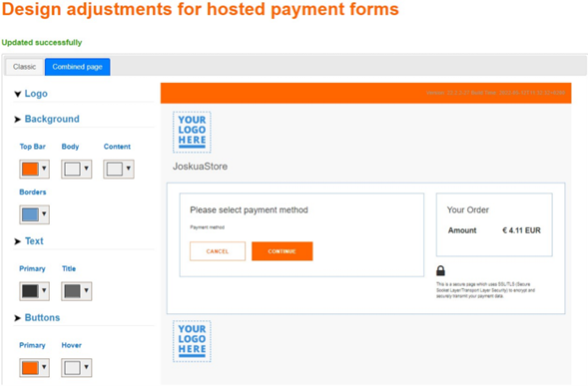Toggle the Buttons section arrow
This screenshot has height=386, width=588.
click(18, 318)
